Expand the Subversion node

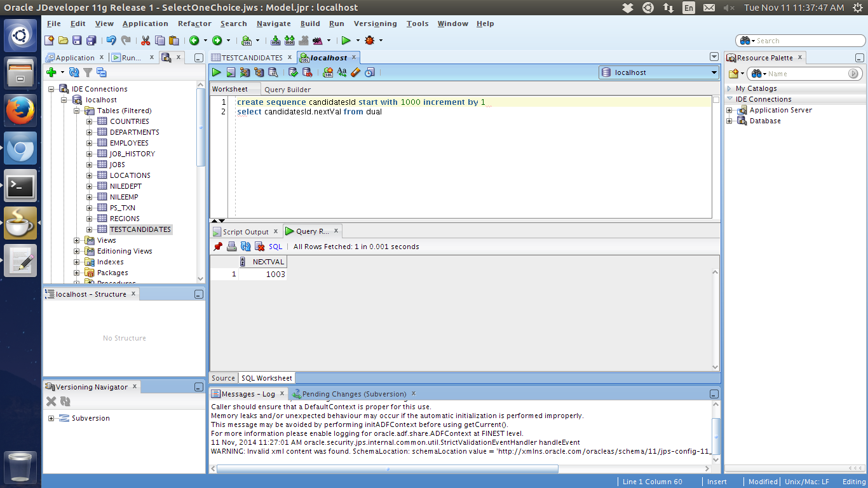(51, 418)
